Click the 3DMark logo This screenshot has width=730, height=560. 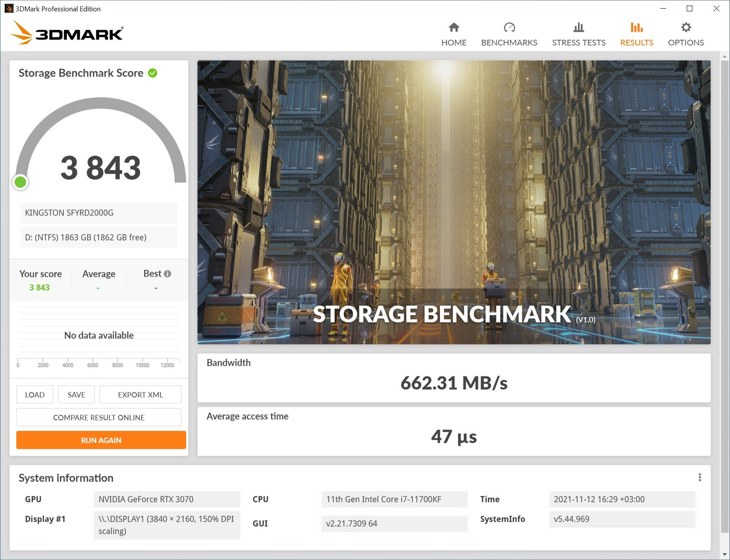coord(67,33)
